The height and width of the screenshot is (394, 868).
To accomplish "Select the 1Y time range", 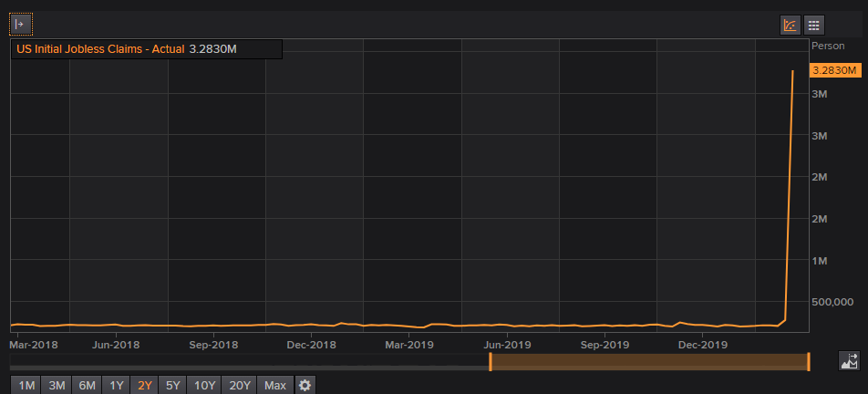I will (117, 385).
